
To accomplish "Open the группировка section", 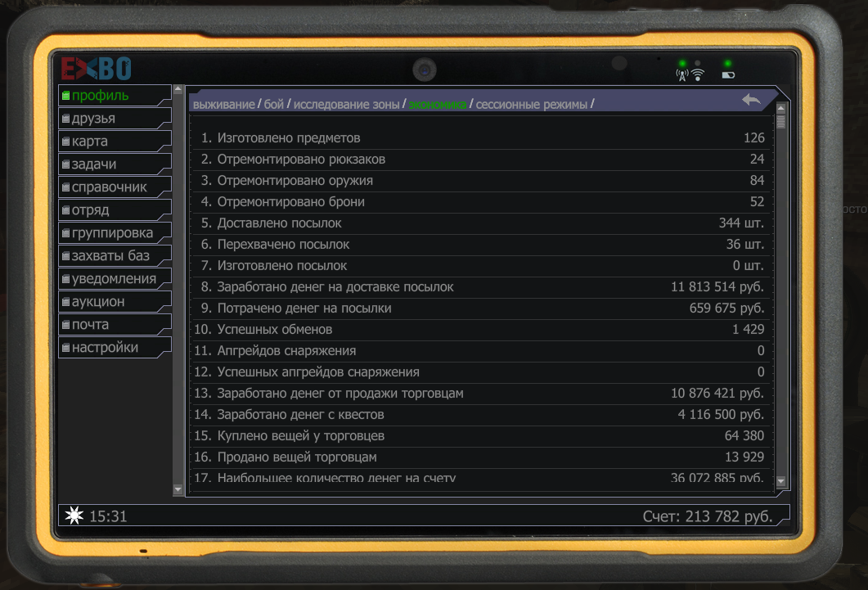I will (x=115, y=233).
